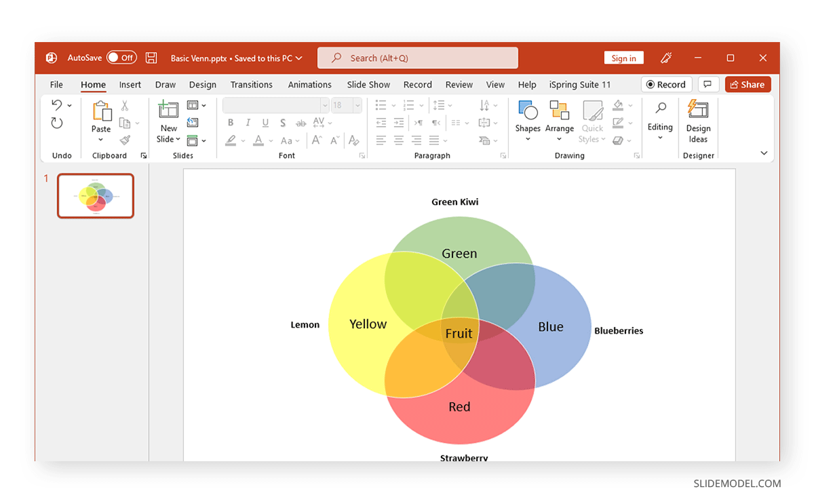Viewport: 814px width, 504px height.
Task: Open the Slide Show tab
Action: click(368, 85)
